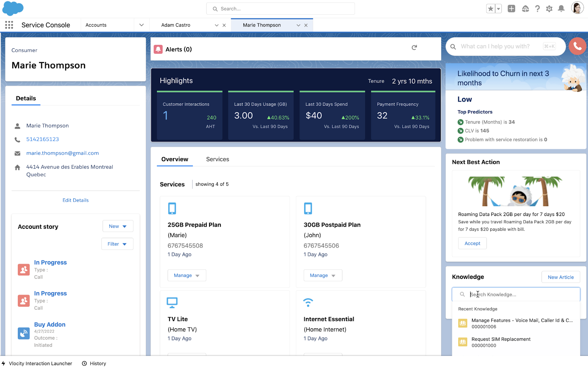Click the 25GB Prepaid Plan phone icon

tap(172, 208)
